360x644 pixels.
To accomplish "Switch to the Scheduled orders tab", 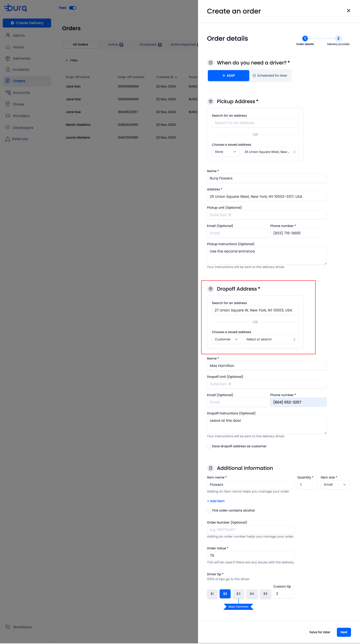I will [150, 44].
